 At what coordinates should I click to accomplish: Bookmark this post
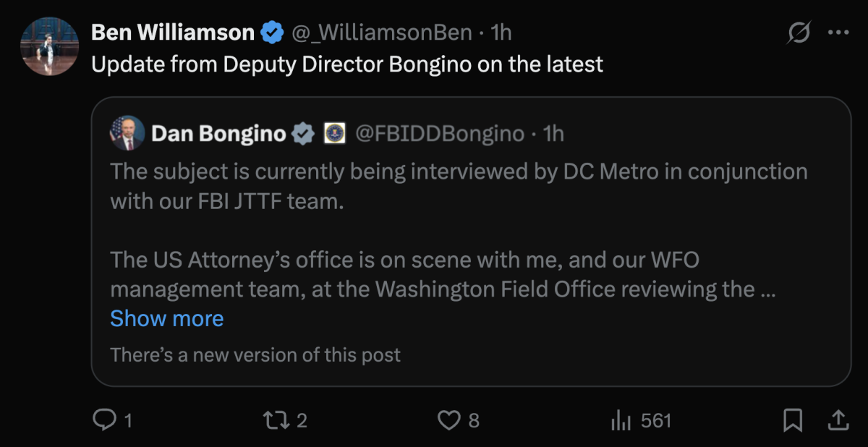coord(793,420)
